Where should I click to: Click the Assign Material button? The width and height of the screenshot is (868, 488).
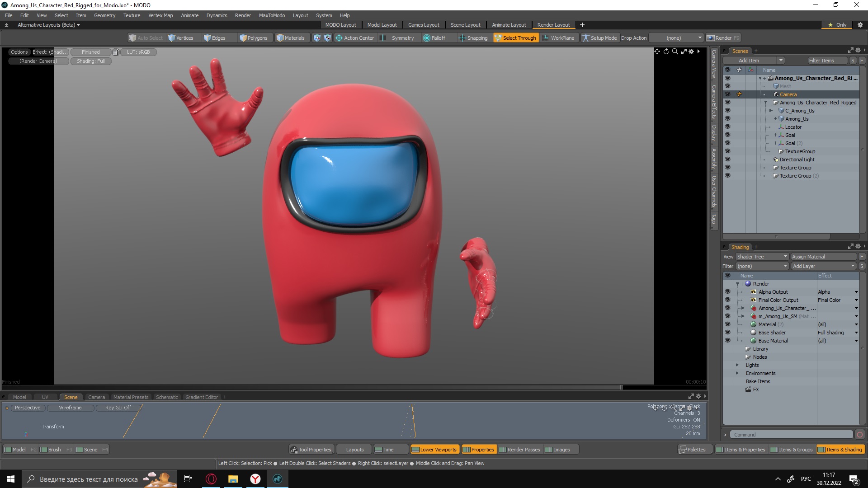point(823,257)
